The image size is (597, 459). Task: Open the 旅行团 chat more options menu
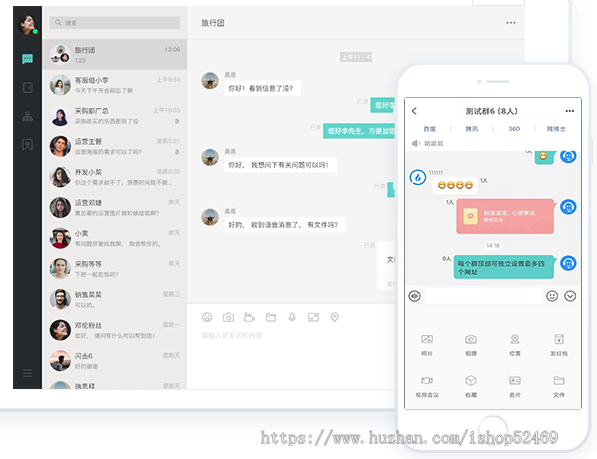[511, 23]
